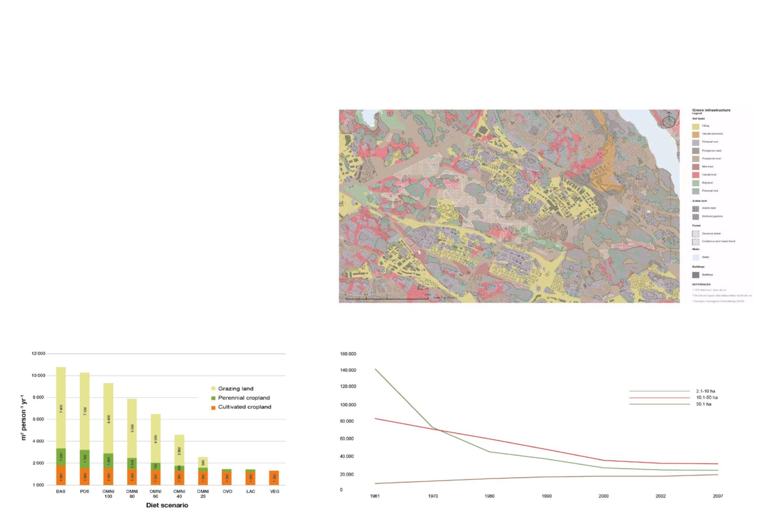Click the Cultivated cropland legend entry
Image resolution: width=777 pixels, height=532 pixels.
pyautogui.click(x=244, y=407)
